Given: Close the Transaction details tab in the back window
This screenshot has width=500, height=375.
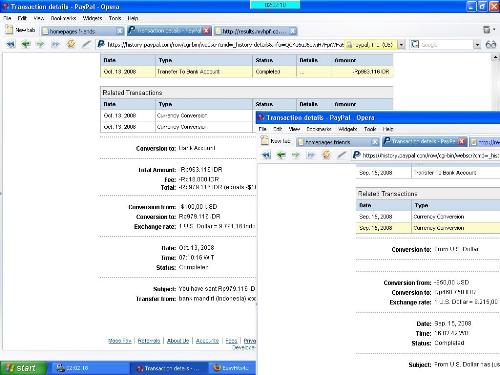Looking at the screenshot, I should point(207,31).
